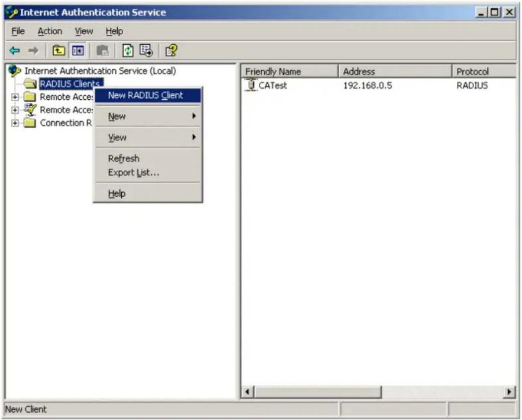Viewport: 522px width, 420px height.
Task: Expand the first Remote Access folder node
Action: click(x=14, y=97)
